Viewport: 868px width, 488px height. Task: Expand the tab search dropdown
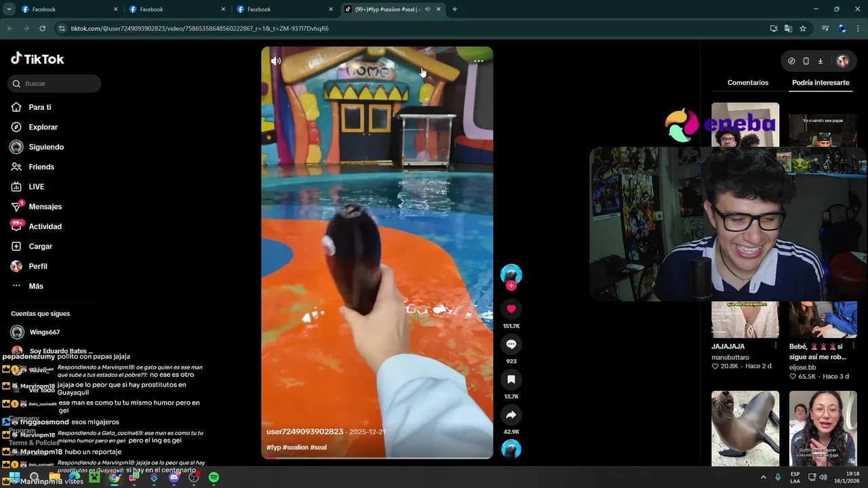(9, 9)
